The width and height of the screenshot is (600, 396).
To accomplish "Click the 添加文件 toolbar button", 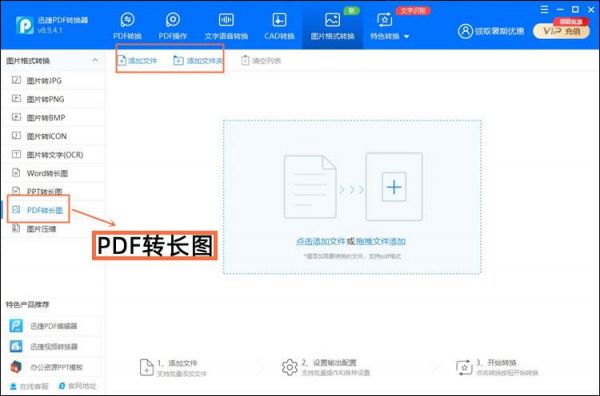I will [x=137, y=60].
